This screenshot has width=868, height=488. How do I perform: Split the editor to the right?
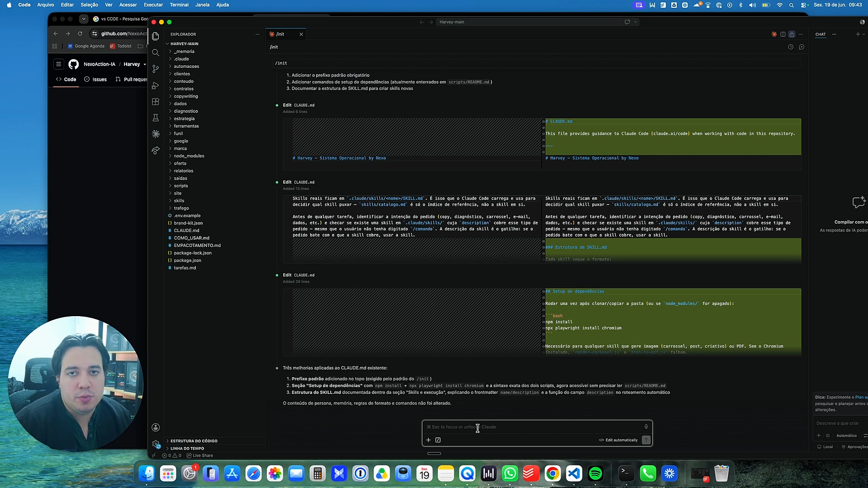pos(783,34)
